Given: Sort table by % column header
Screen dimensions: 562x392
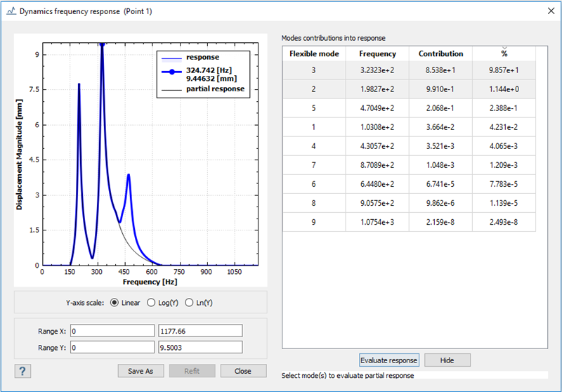Looking at the screenshot, I should [x=504, y=53].
